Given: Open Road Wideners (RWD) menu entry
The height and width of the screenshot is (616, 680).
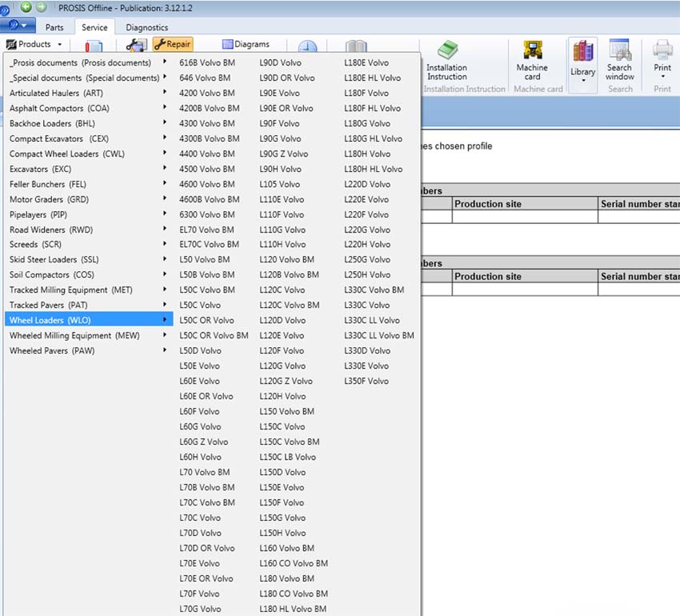Looking at the screenshot, I should tap(88, 230).
